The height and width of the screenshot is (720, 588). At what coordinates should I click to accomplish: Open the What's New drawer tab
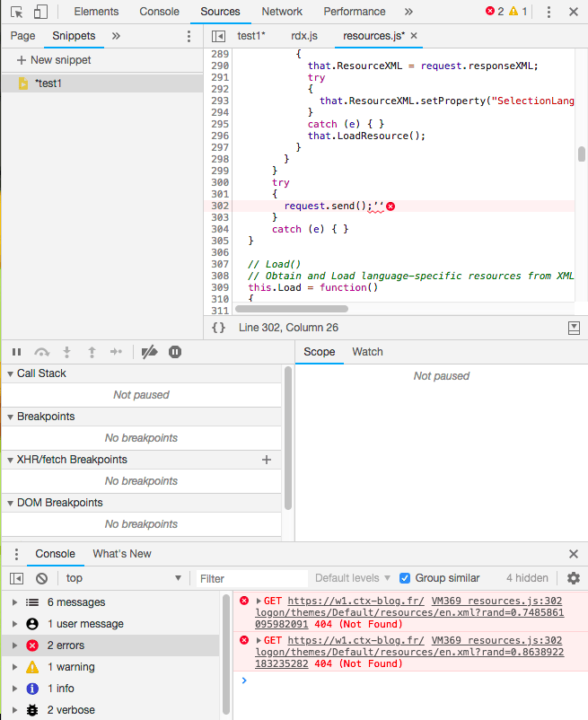[122, 554]
